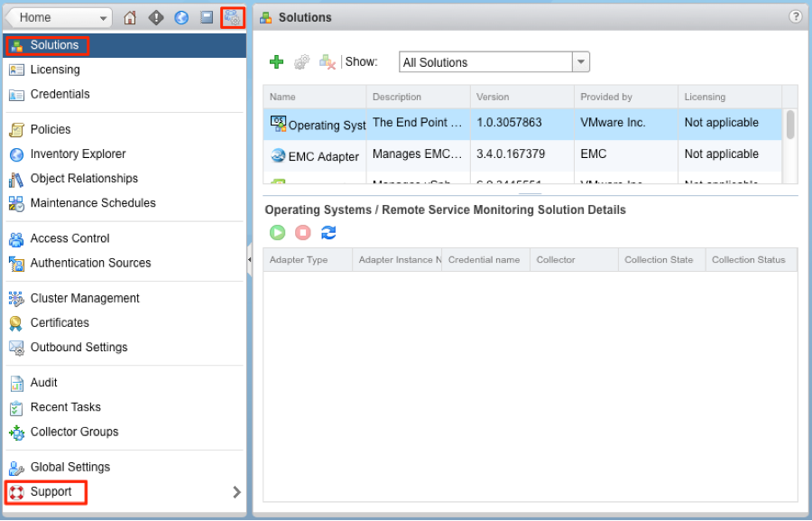The height and width of the screenshot is (521, 812).
Task: Click the solutions list vertical scrollbar
Action: (790, 125)
